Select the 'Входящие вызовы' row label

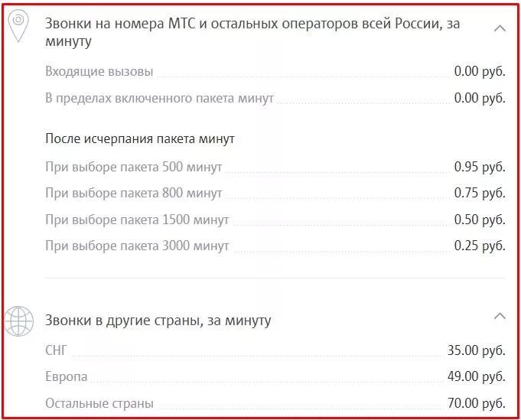99,71
